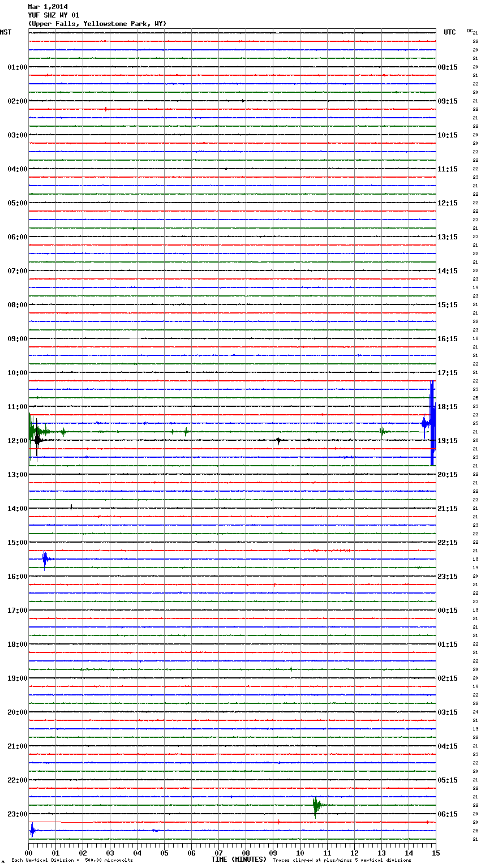481x868 pixels.
Task: Select the 01:00 MST hour label
Action: pos(17,67)
